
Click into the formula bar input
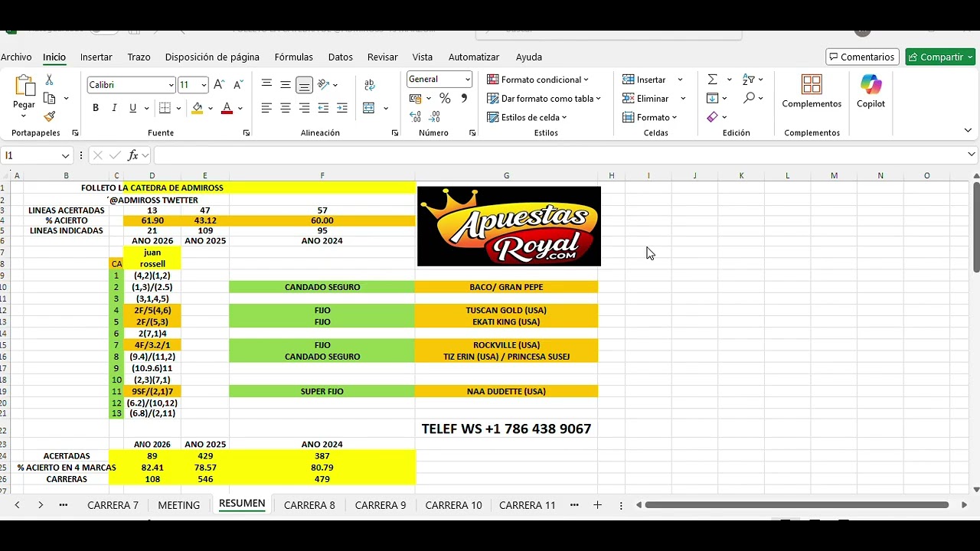point(560,155)
